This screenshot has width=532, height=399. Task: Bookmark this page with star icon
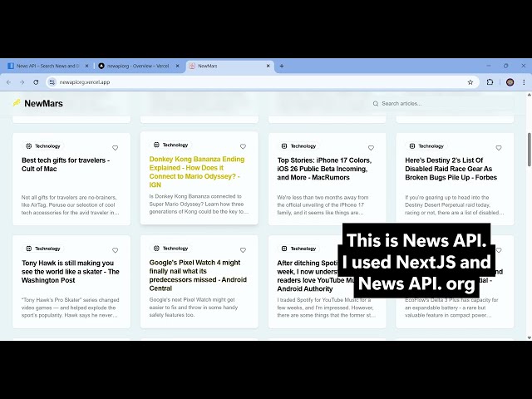470,82
